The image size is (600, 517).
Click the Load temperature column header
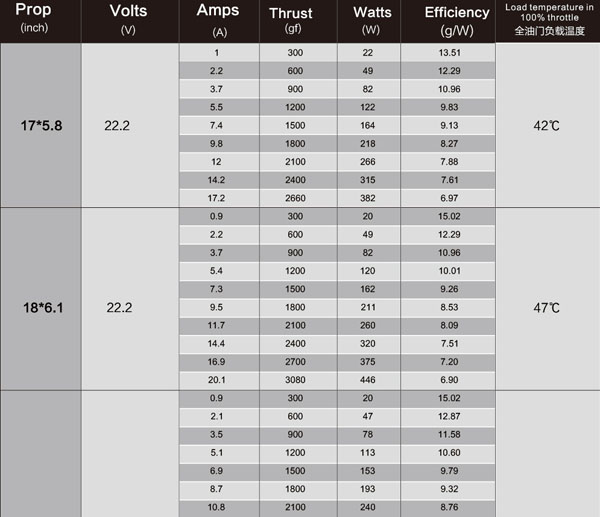(x=548, y=19)
